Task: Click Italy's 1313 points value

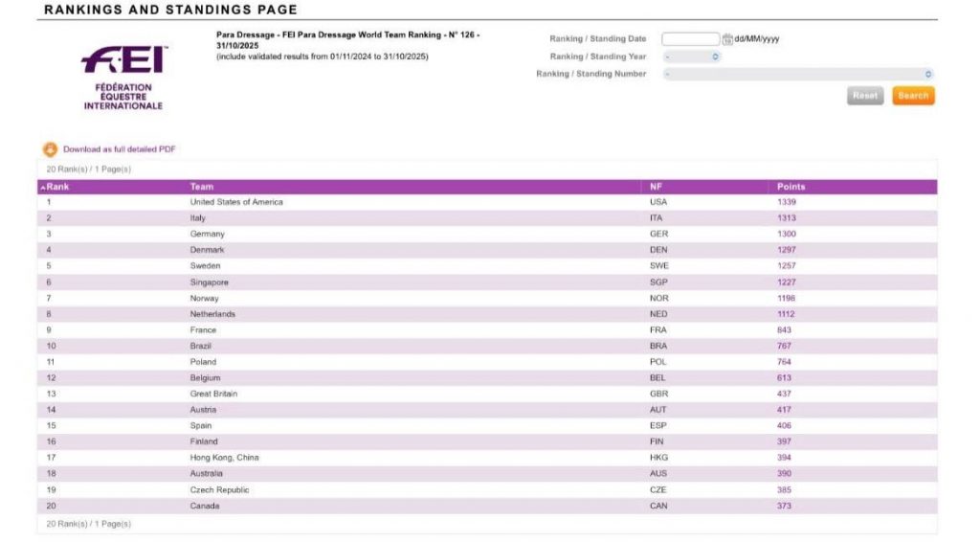Action: tap(786, 218)
